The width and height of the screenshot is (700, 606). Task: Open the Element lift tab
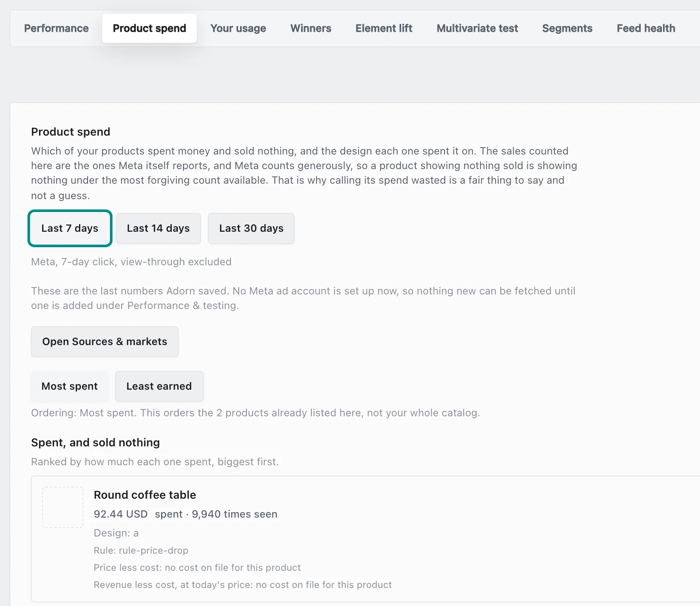[x=384, y=28]
